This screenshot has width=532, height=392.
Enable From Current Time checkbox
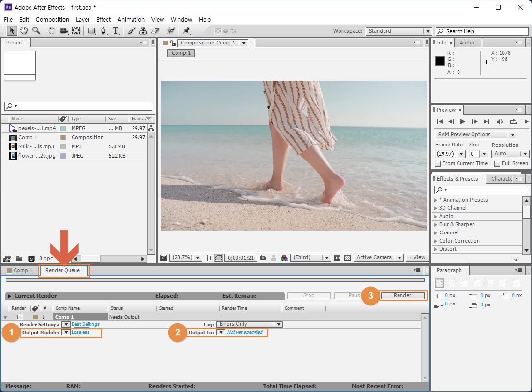(x=438, y=164)
